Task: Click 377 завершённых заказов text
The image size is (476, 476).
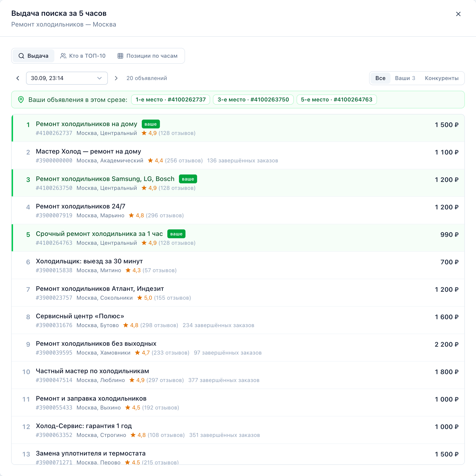Action: click(x=224, y=380)
